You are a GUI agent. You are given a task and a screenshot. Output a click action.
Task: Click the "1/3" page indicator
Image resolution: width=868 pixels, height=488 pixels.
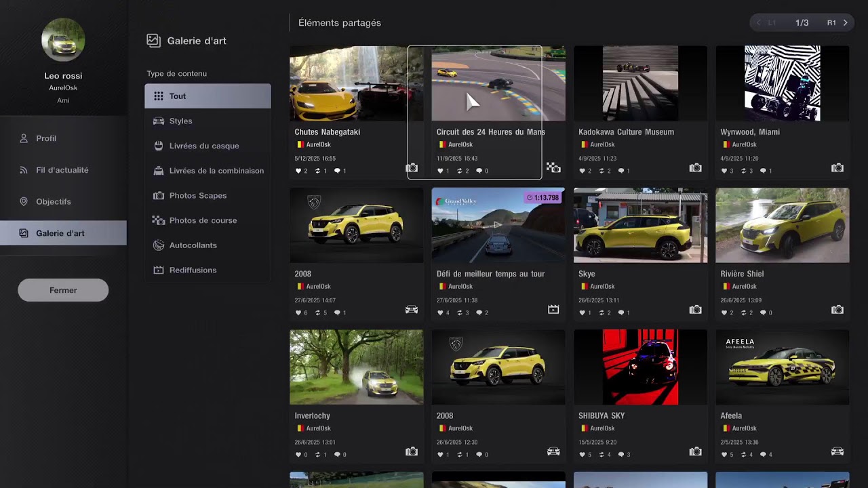pos(802,22)
